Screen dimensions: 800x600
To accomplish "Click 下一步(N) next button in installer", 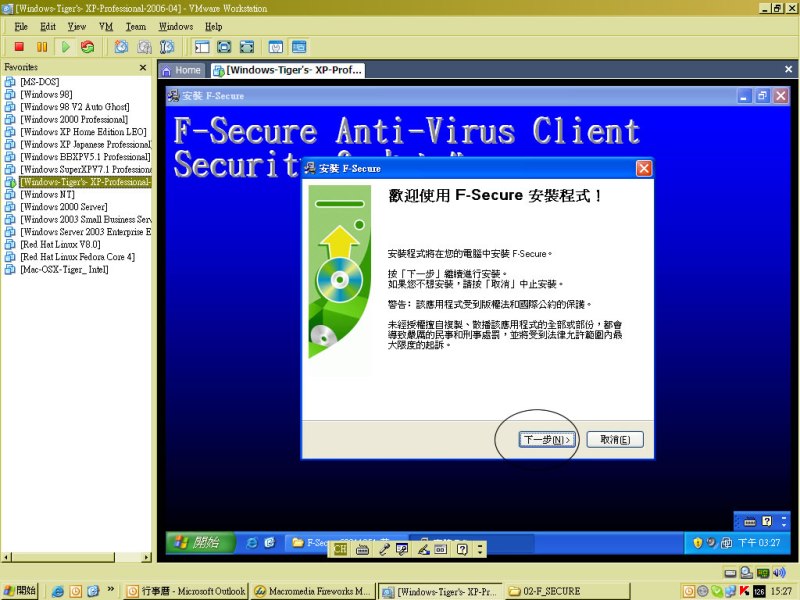I will tap(547, 439).
